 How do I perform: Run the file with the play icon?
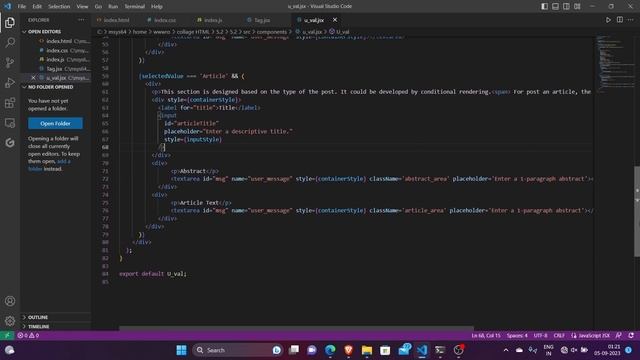(608, 20)
